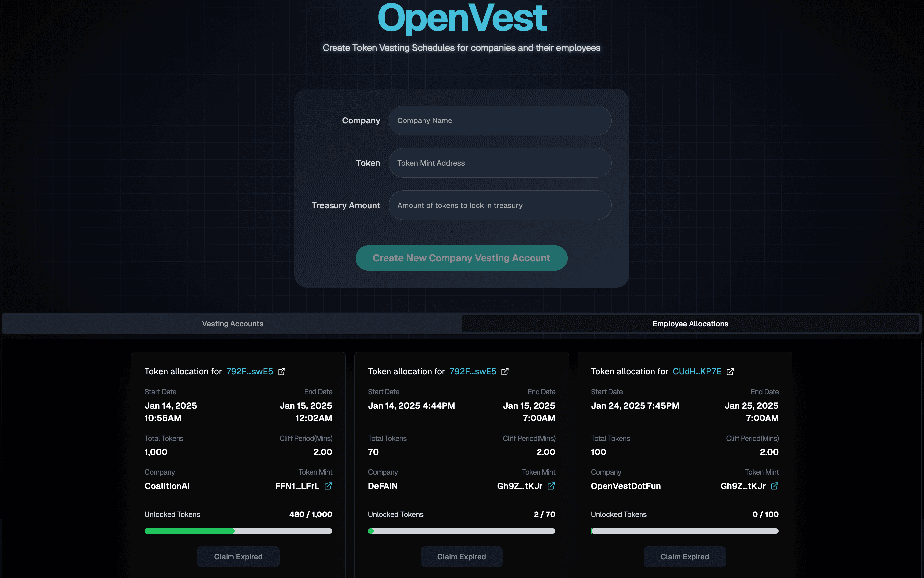
Task: Click Claim Expired on the DeFAIN card
Action: (461, 556)
